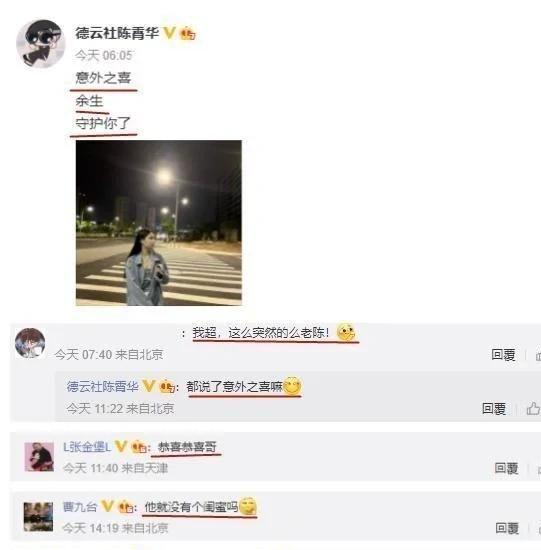Viewport: 541px width, 550px height.
Task: Reply to the 他就没有个闺蜜吗 comment
Action: click(x=507, y=528)
